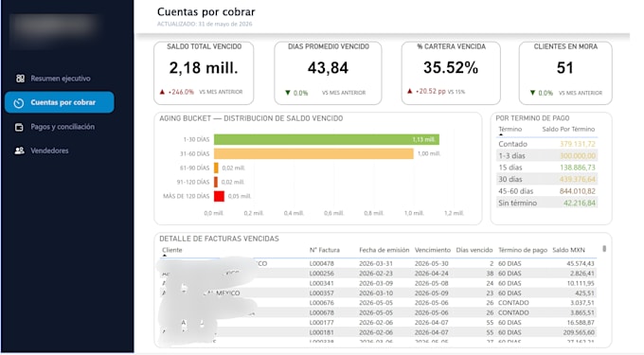The image size is (644, 355).
Task: Select invoice L000341
Action: point(322,283)
